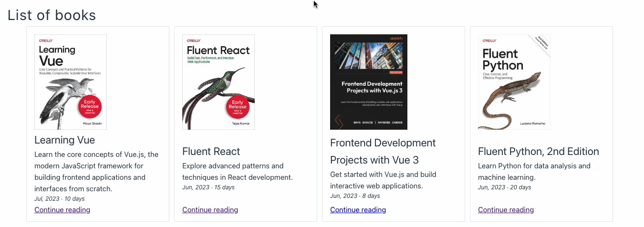Click Continue reading under Learning Vue
The width and height of the screenshot is (644, 227).
(x=62, y=210)
